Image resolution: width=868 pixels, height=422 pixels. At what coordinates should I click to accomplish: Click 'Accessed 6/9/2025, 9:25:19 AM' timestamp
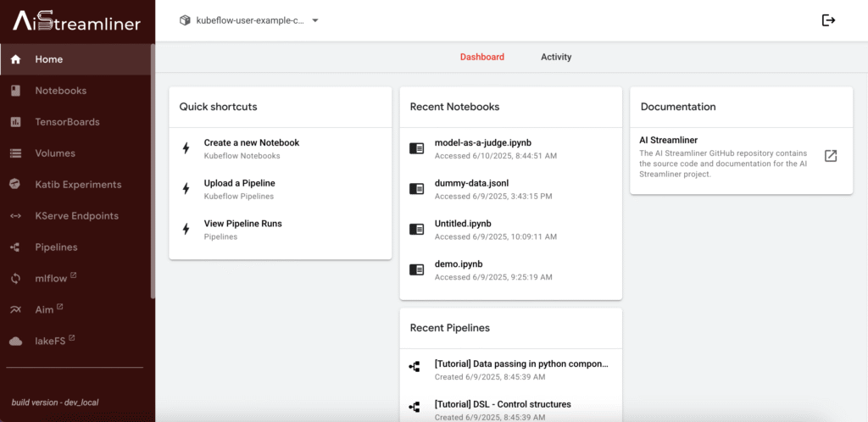point(493,277)
